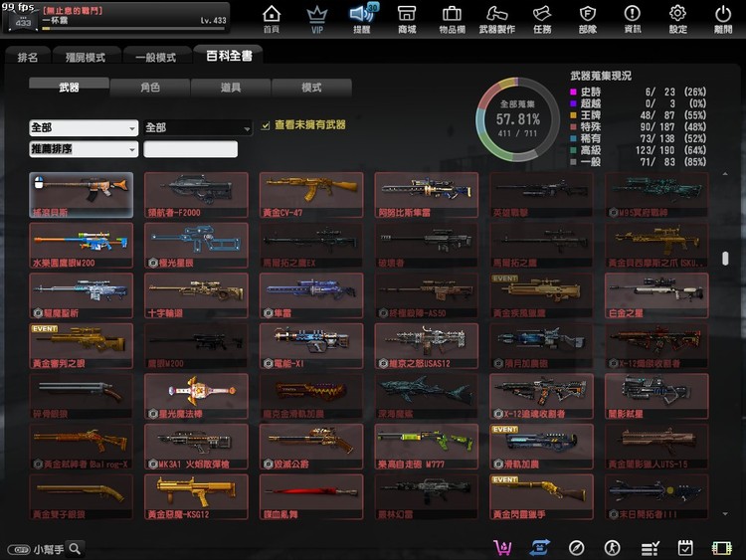The height and width of the screenshot is (560, 746).
Task: Open the 道具 items category button
Action: click(x=230, y=88)
